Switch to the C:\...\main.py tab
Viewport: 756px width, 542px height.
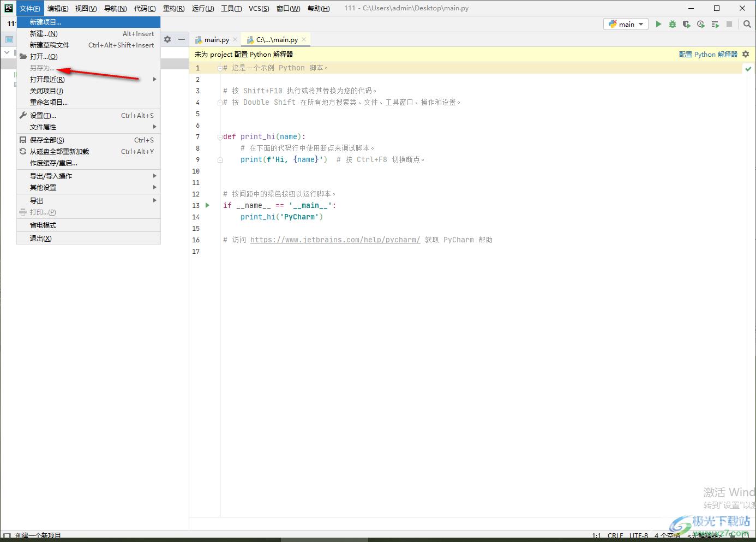pyautogui.click(x=277, y=39)
